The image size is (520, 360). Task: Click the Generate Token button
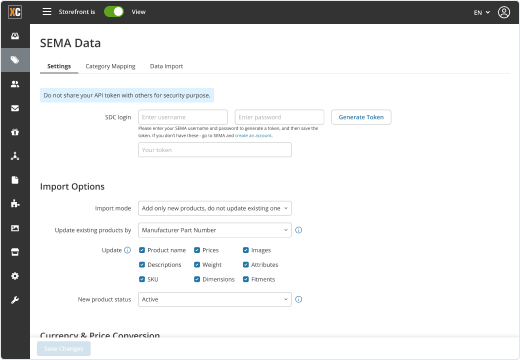(x=361, y=117)
